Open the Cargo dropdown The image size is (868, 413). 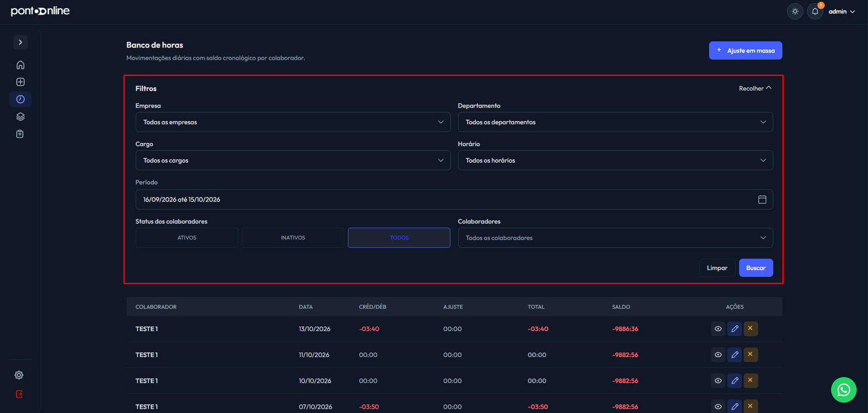coord(293,160)
